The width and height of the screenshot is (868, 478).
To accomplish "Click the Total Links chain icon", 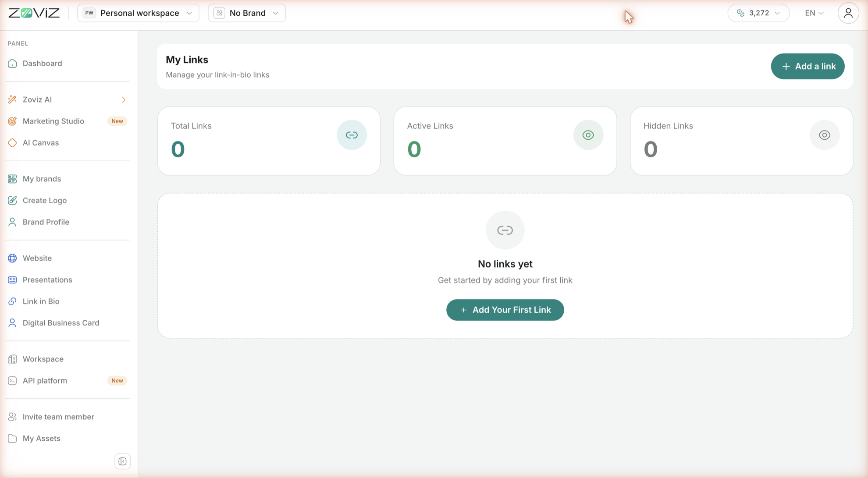I will (352, 135).
